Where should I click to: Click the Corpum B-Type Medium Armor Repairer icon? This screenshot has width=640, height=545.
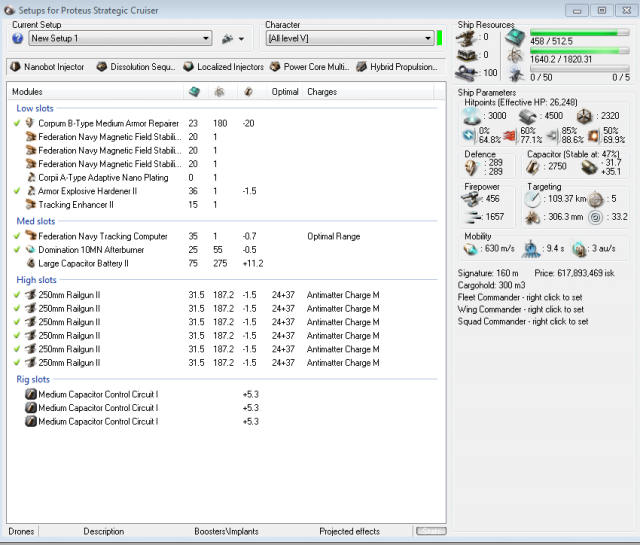[x=30, y=123]
